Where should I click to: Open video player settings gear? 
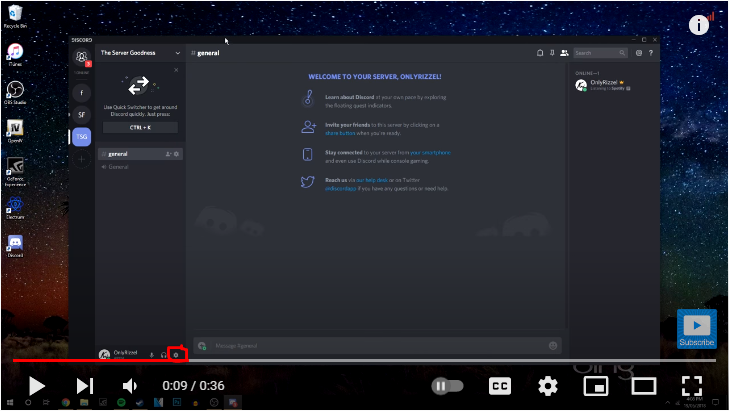[548, 386]
